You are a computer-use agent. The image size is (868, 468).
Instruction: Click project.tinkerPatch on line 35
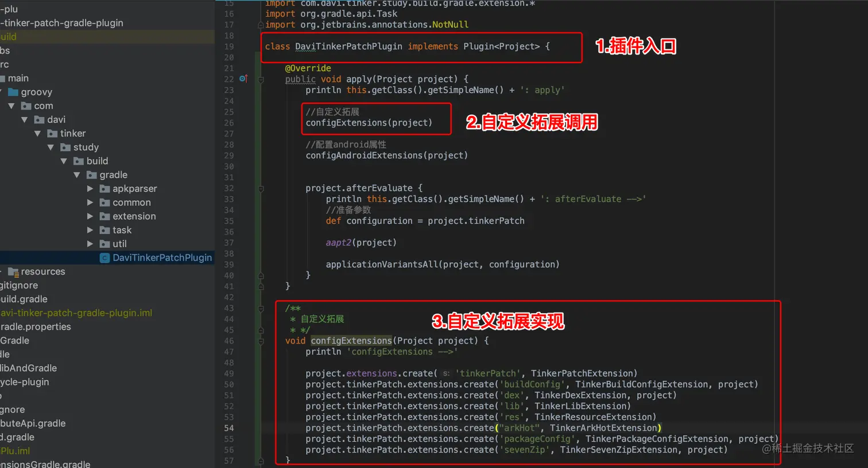[476, 221]
